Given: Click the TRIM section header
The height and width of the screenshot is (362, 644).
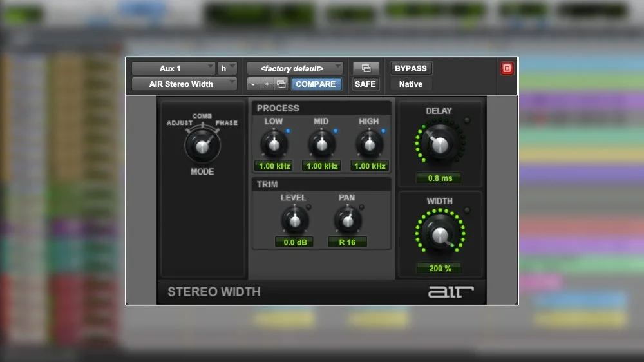Looking at the screenshot, I should coord(321,184).
